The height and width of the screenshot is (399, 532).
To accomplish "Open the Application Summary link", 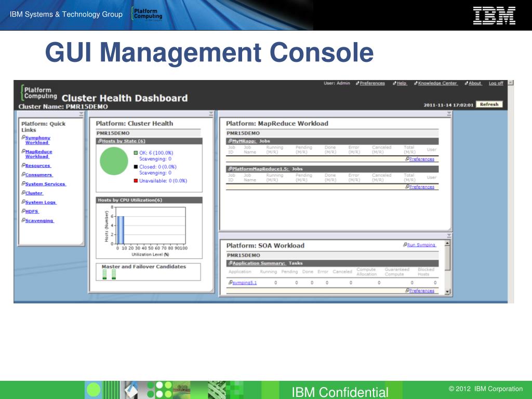I will (x=259, y=263).
